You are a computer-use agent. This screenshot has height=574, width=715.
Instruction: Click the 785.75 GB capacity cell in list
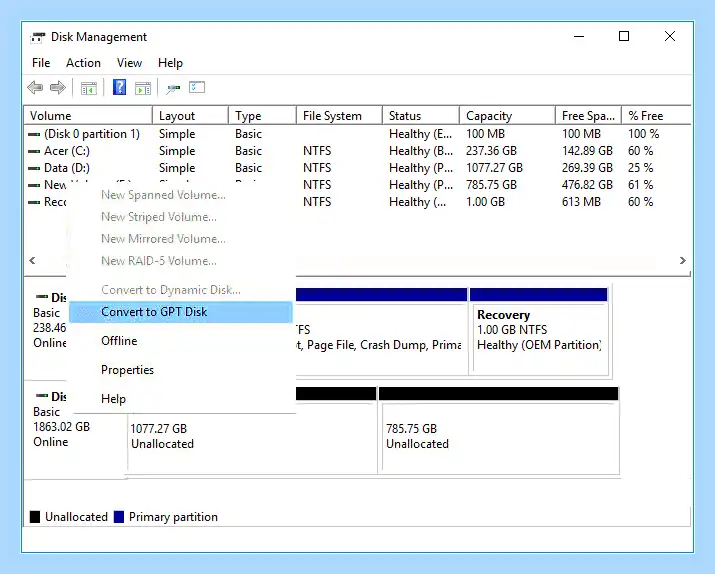(491, 185)
